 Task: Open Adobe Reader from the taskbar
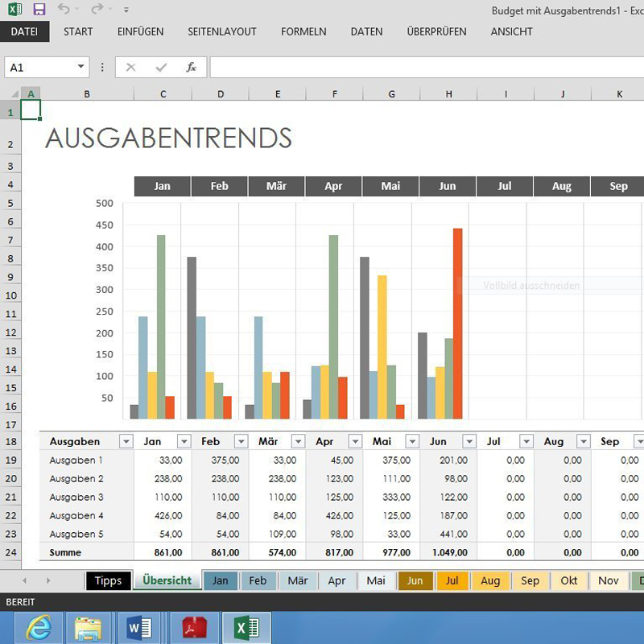(192, 627)
